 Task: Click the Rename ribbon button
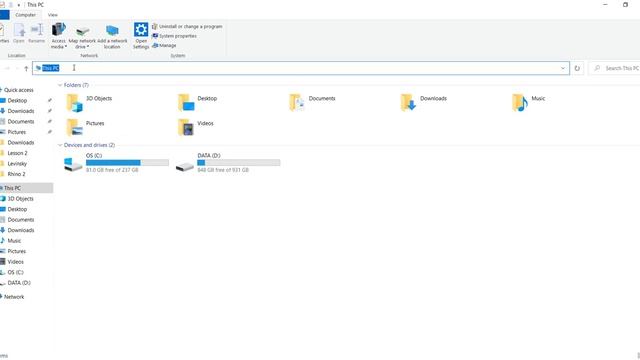(x=37, y=33)
